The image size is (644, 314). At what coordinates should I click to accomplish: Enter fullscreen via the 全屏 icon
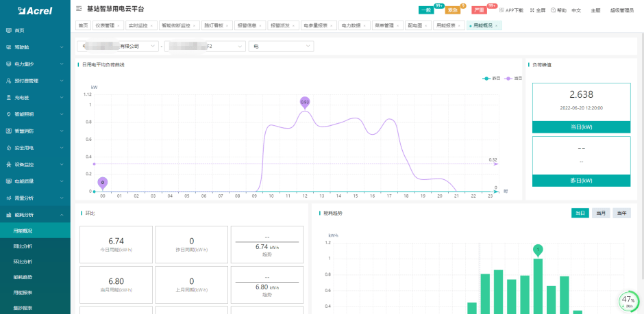tap(532, 11)
